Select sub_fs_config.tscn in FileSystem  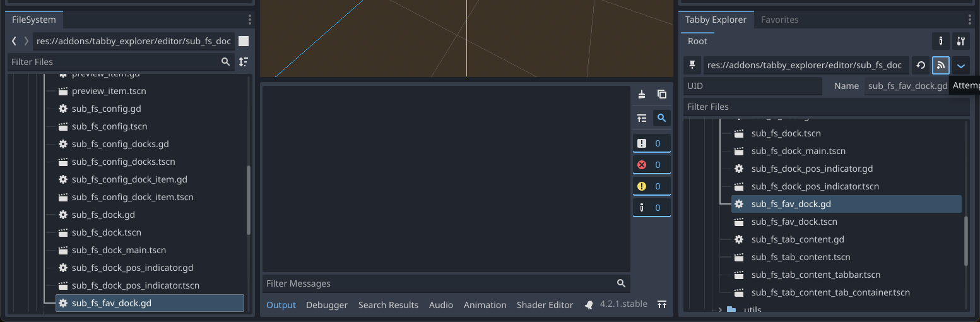(x=109, y=126)
